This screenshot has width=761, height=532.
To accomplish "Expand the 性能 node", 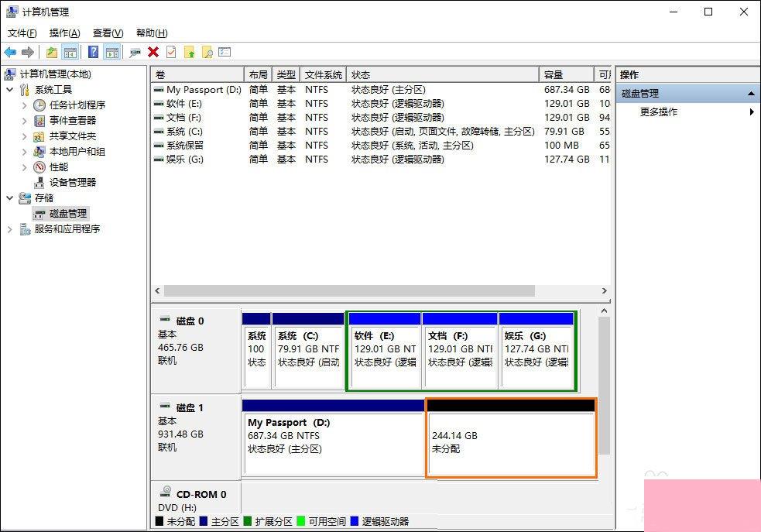I will pos(24,167).
